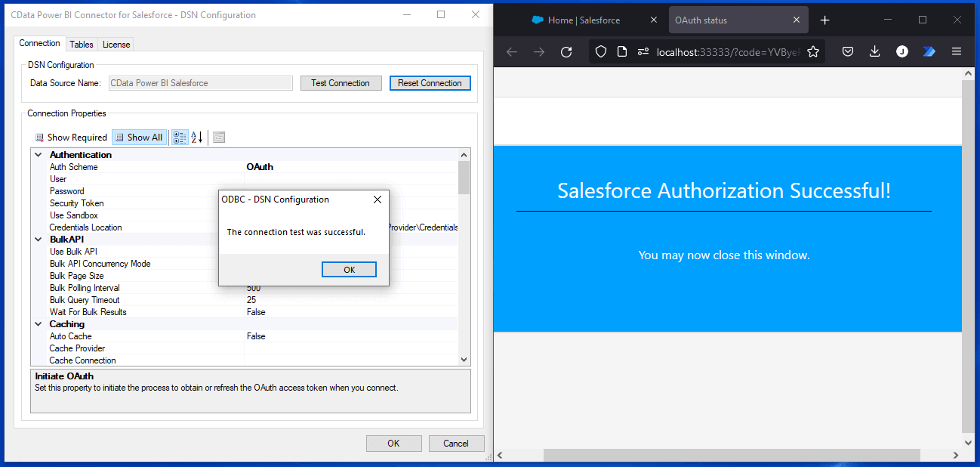Confirm OK in the connection success message box
Image resolution: width=980 pixels, height=467 pixels.
[349, 270]
